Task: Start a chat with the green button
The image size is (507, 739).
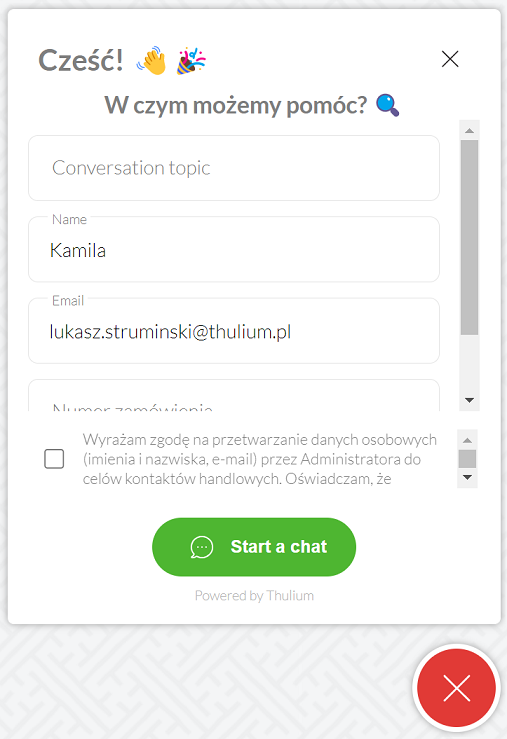Action: click(254, 547)
